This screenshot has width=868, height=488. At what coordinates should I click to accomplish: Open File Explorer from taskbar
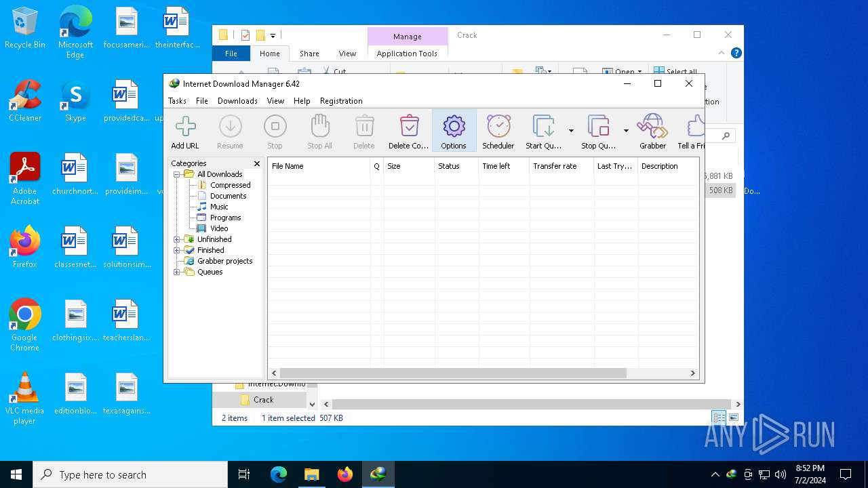pos(312,474)
